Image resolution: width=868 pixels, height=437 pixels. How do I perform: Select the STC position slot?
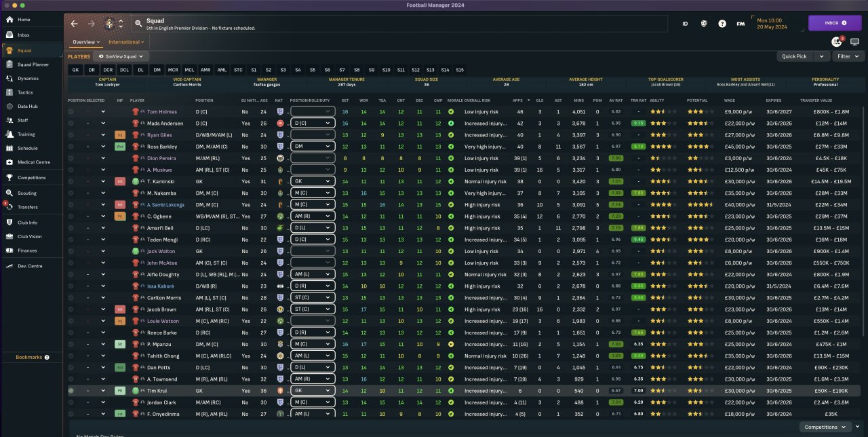click(x=238, y=70)
